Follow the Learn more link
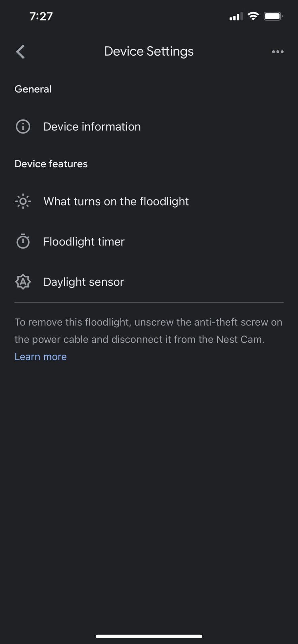 (41, 357)
